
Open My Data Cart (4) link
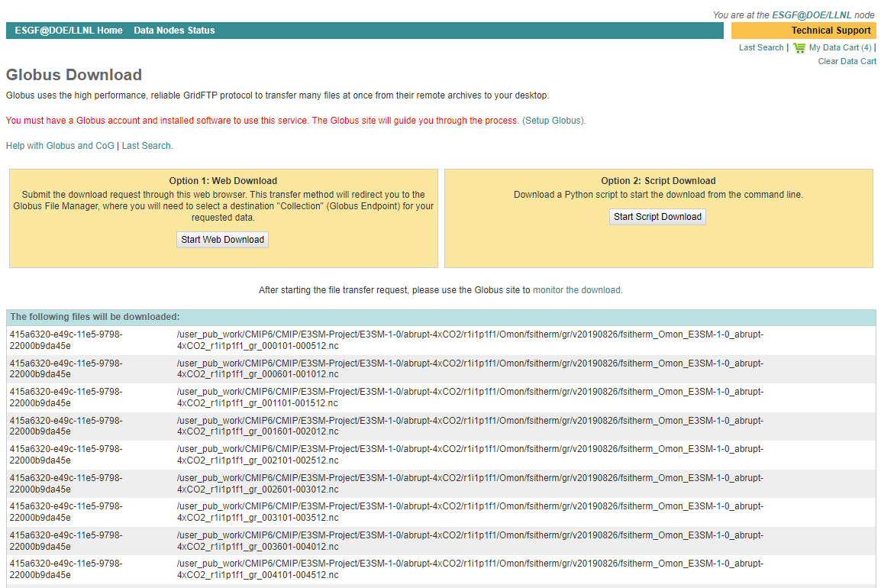840,48
